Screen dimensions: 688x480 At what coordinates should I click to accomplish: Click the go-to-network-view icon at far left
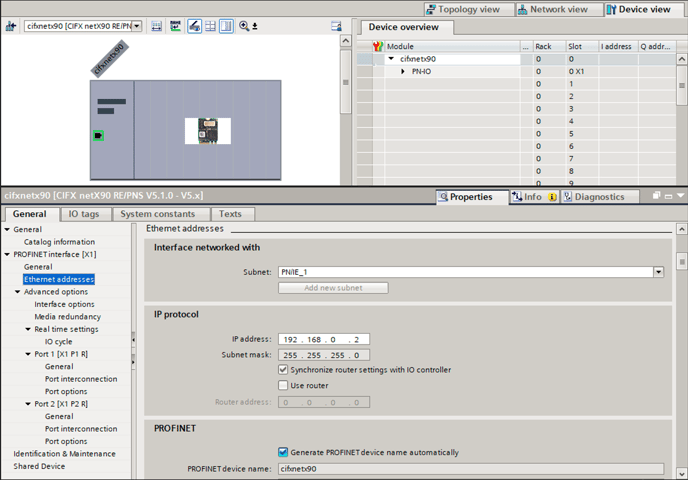point(11,26)
